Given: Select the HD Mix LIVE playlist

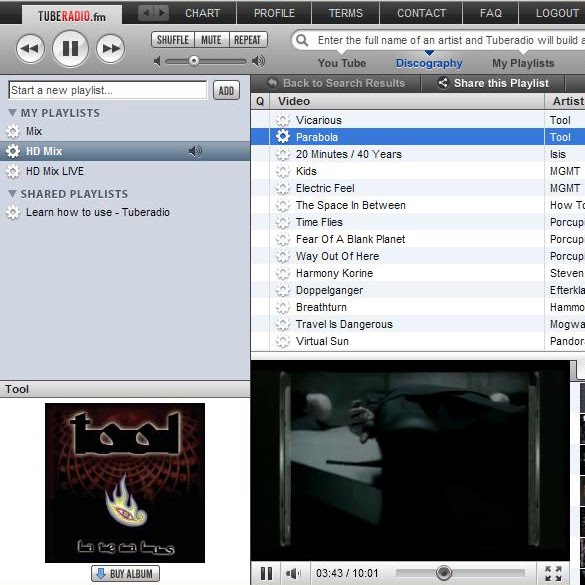Looking at the screenshot, I should pos(55,171).
